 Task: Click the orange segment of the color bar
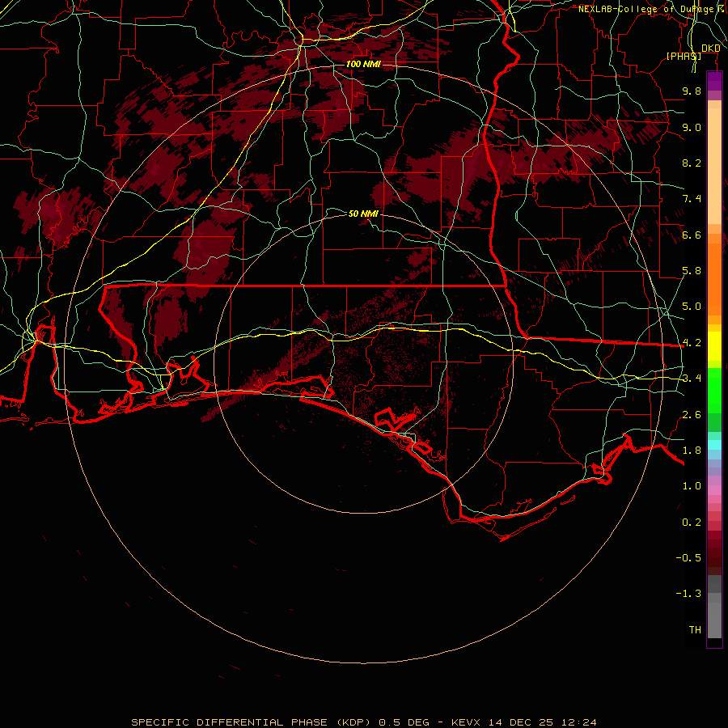tap(714, 278)
